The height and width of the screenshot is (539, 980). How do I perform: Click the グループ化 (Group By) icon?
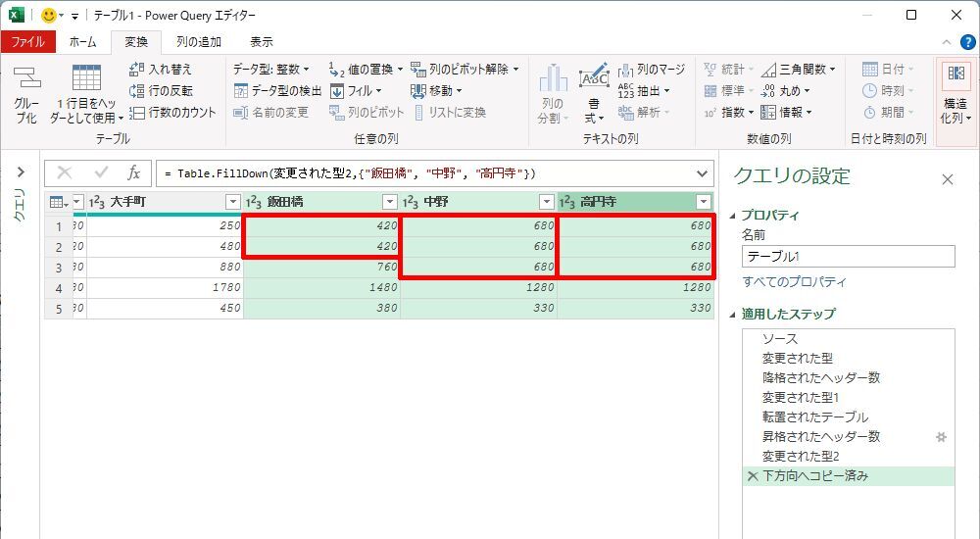click(x=26, y=95)
